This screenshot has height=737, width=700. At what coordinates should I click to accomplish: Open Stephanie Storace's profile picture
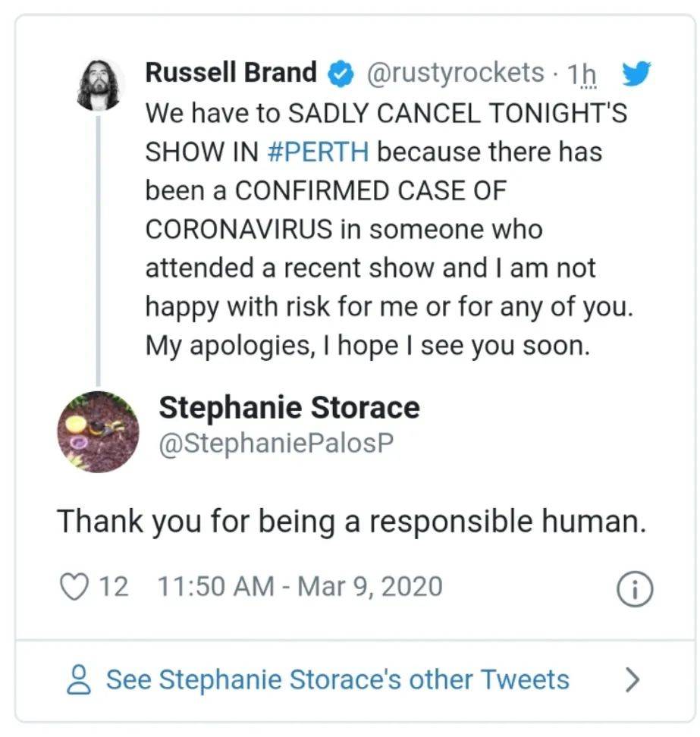pos(99,432)
